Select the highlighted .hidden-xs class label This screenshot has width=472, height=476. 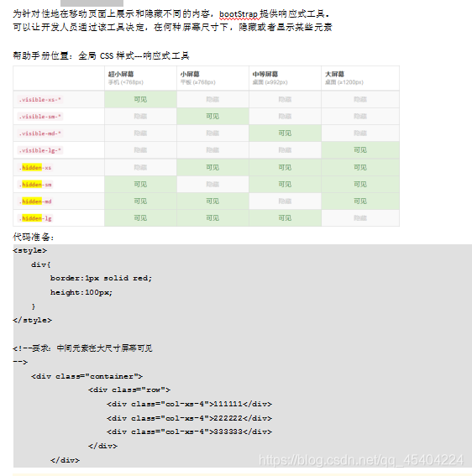[x=35, y=168]
